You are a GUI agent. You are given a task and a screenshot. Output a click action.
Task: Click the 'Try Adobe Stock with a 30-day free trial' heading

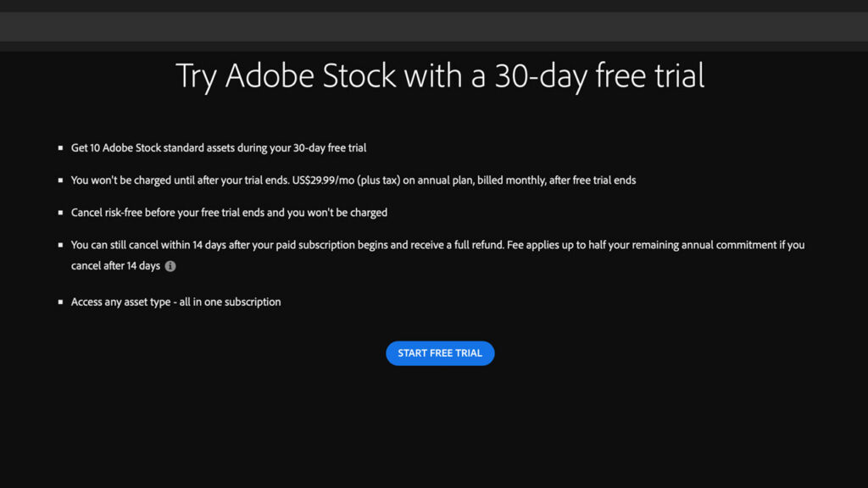click(440, 75)
